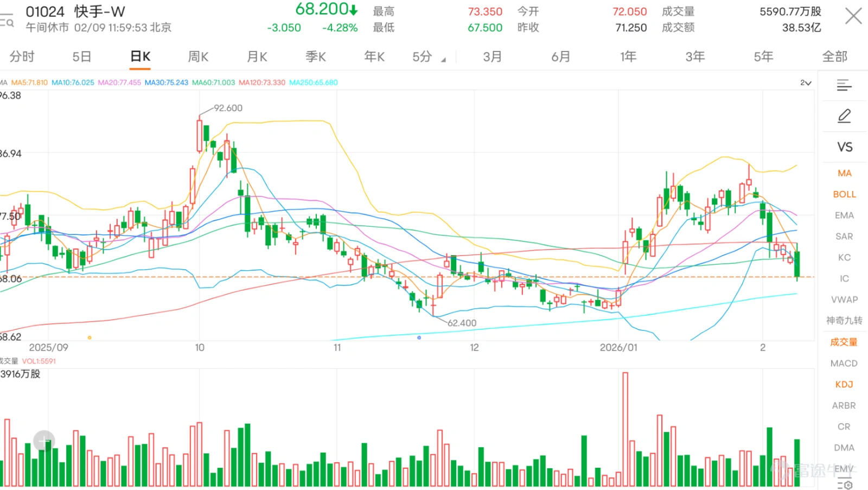868x490 pixels.
Task: Click the 最低 value 67.500
Action: (485, 28)
